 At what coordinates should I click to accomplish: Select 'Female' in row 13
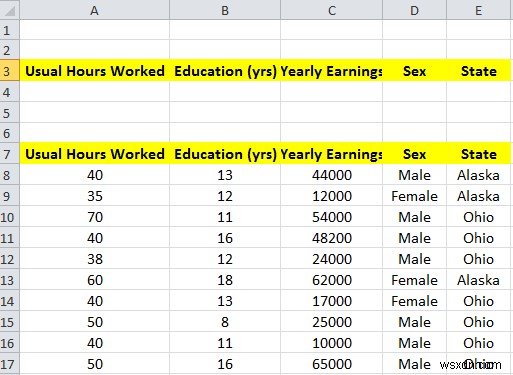[x=414, y=280]
